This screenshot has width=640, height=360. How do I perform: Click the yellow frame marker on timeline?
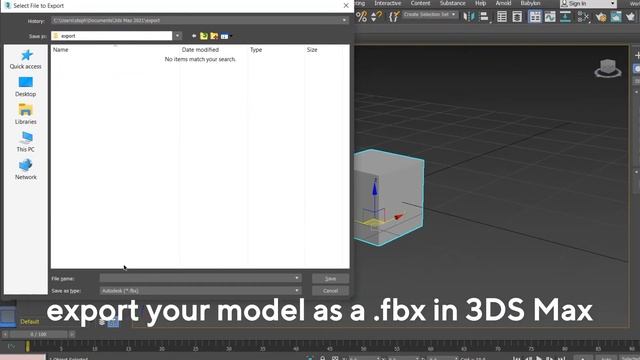pos(27,347)
